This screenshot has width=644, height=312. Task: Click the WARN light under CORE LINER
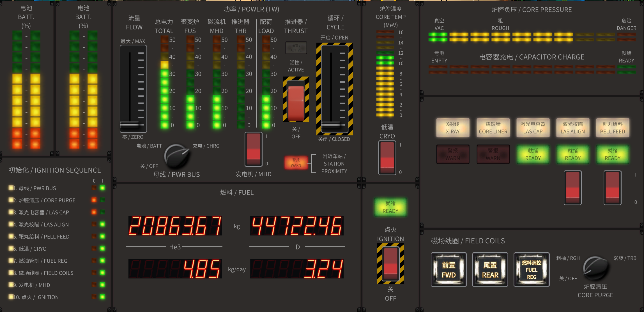(x=493, y=154)
